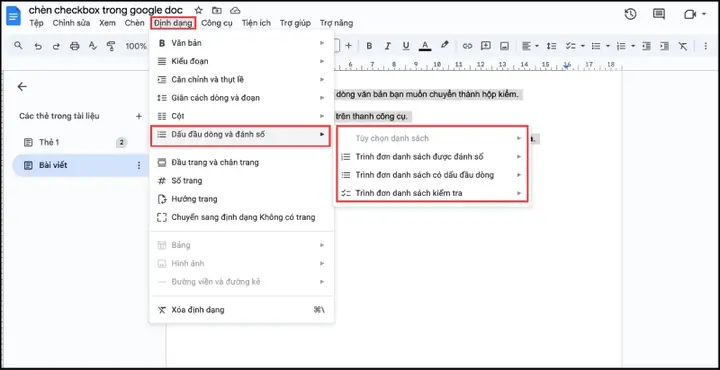
Task: Open the toolbar more options menu
Action: click(x=706, y=46)
